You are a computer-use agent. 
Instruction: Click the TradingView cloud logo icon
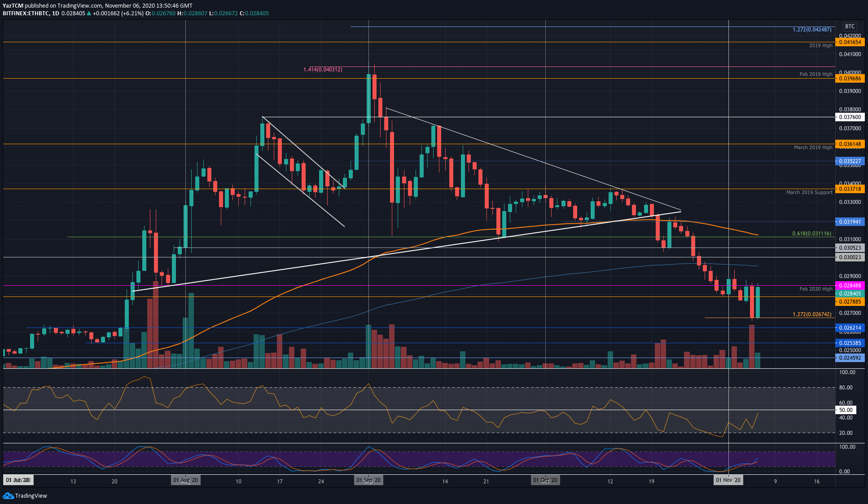point(8,495)
